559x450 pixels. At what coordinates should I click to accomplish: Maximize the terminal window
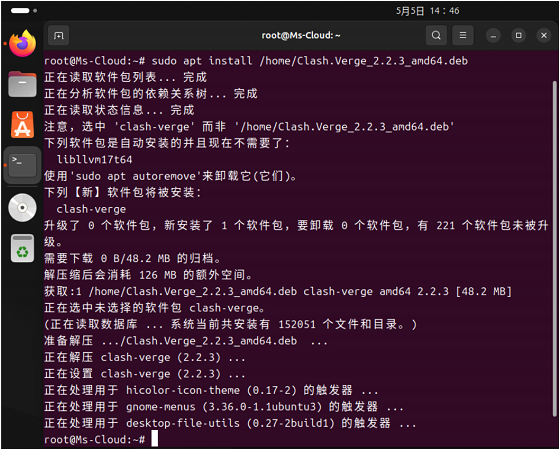518,35
